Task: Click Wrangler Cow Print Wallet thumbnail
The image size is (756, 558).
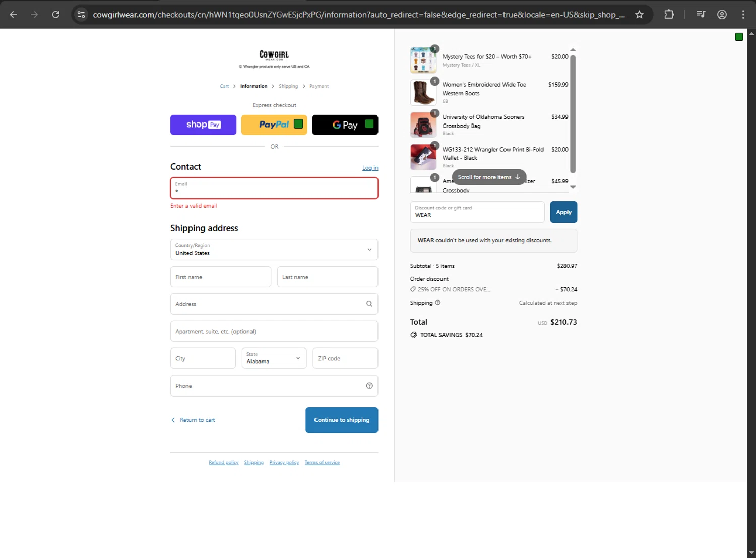Action: click(x=423, y=157)
